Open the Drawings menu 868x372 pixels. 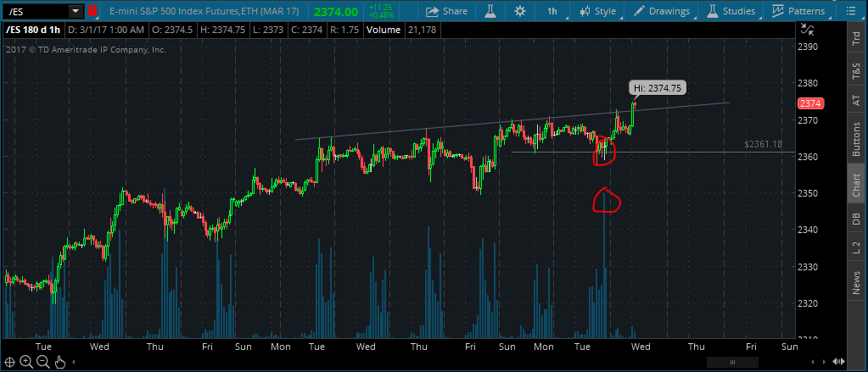pos(662,11)
